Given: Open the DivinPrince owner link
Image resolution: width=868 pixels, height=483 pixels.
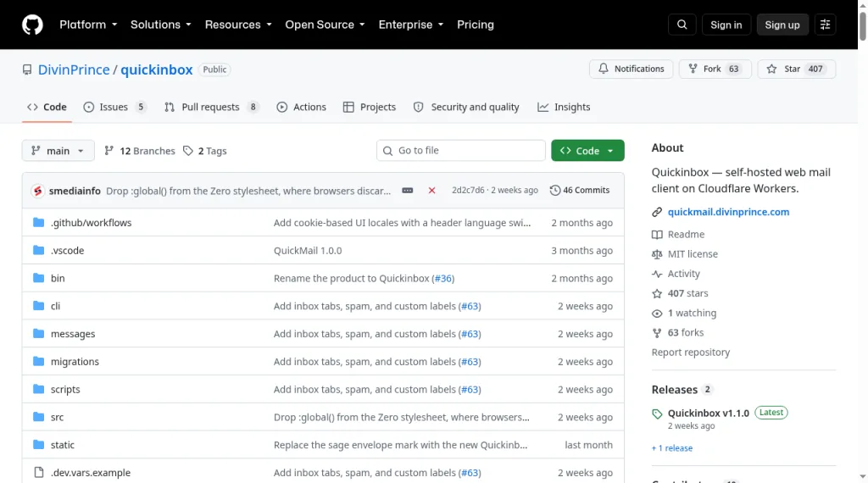Looking at the screenshot, I should tap(74, 69).
